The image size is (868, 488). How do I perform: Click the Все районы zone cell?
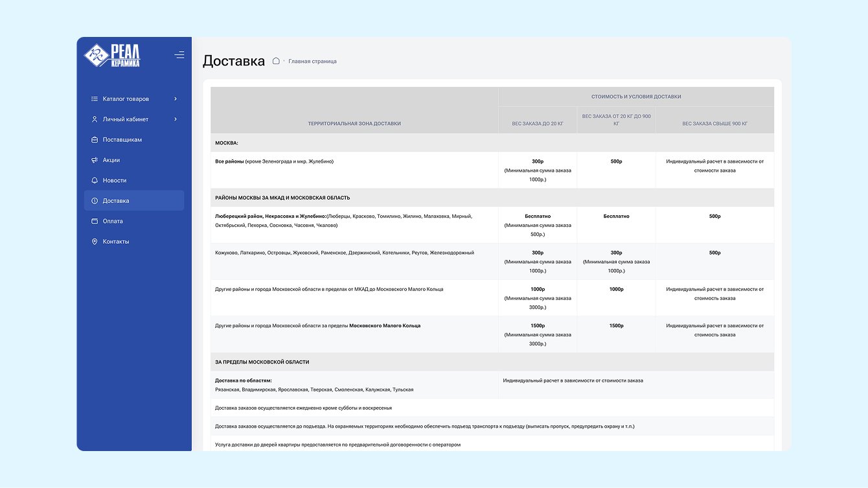354,170
